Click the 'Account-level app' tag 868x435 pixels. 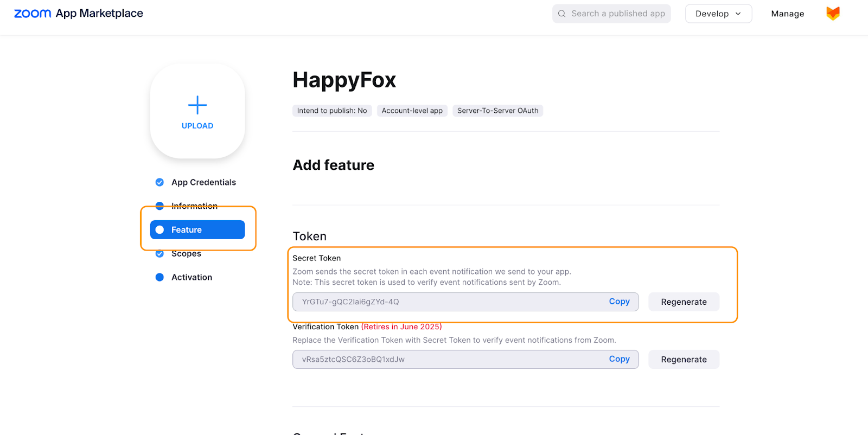pos(412,111)
